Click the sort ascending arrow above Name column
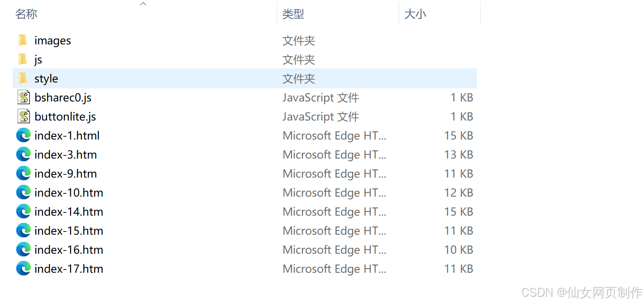Image resolution: width=644 pixels, height=304 pixels. (143, 4)
